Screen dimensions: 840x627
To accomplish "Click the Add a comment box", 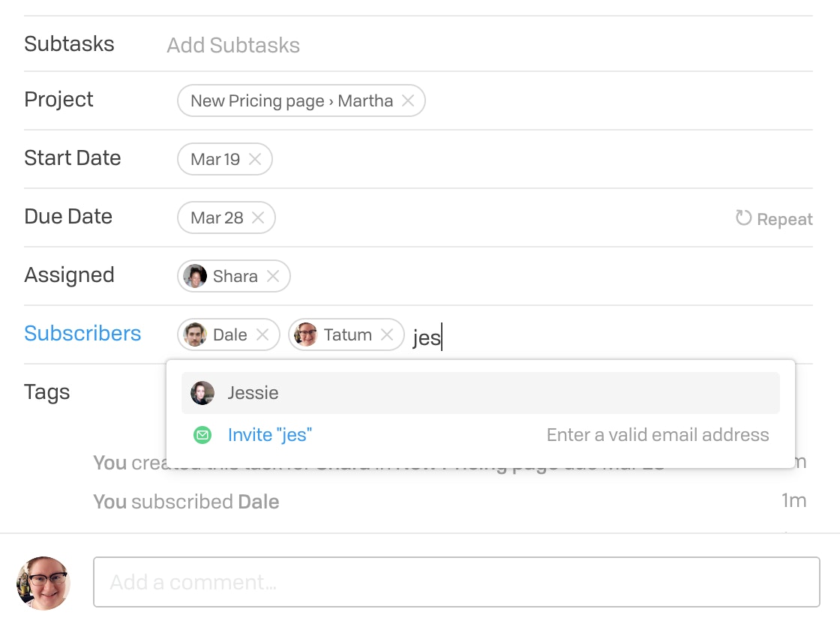I will coord(457,582).
